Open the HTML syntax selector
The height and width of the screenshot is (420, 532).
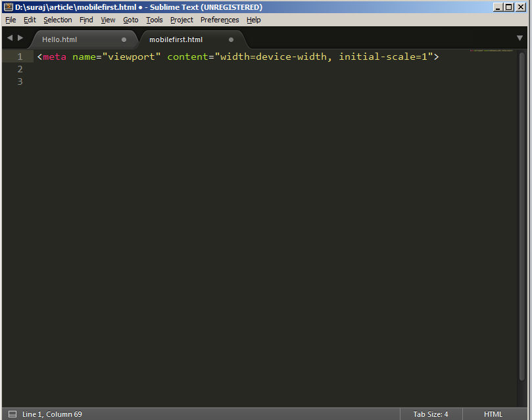[x=493, y=414]
